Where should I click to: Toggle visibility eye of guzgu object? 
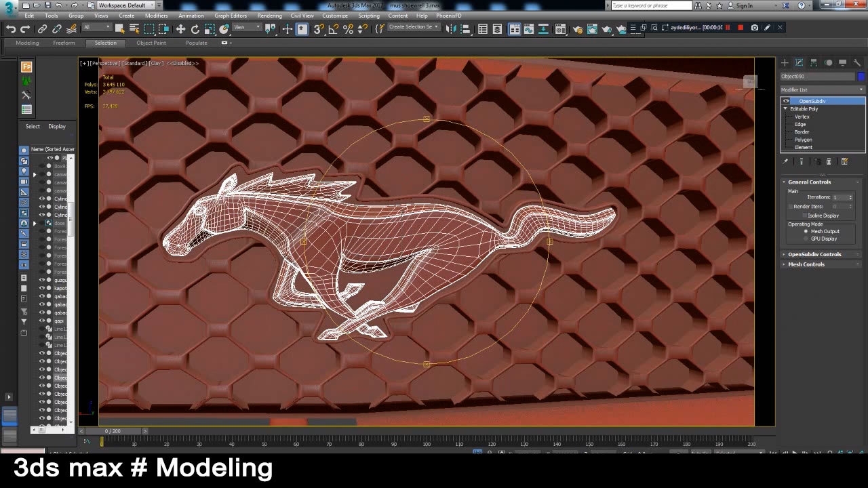point(42,280)
